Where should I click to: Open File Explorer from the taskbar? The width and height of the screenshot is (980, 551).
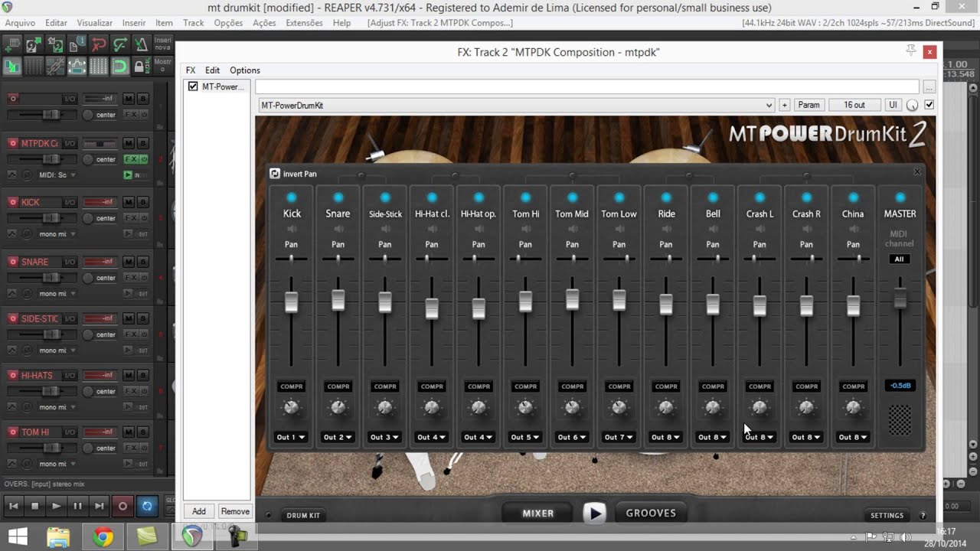tap(58, 537)
